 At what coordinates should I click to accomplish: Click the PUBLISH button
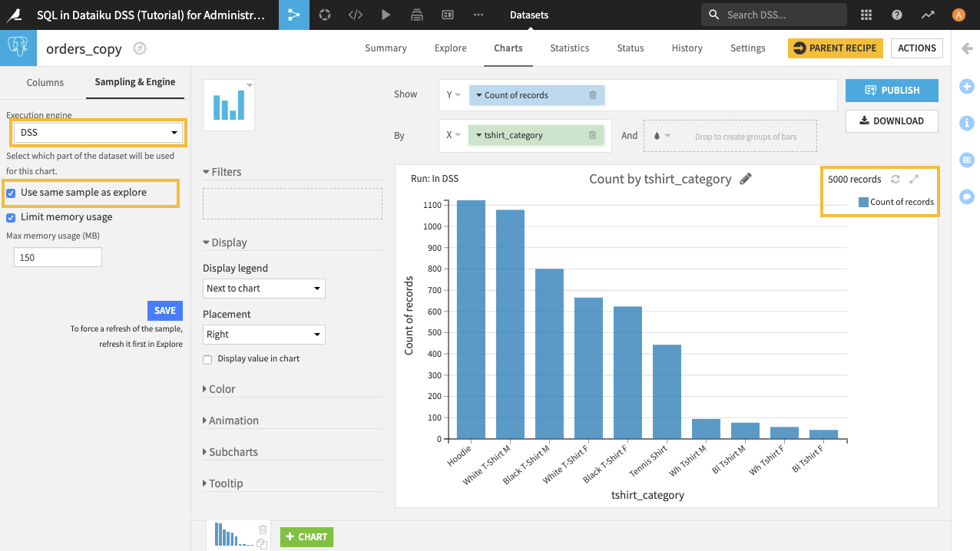(892, 91)
